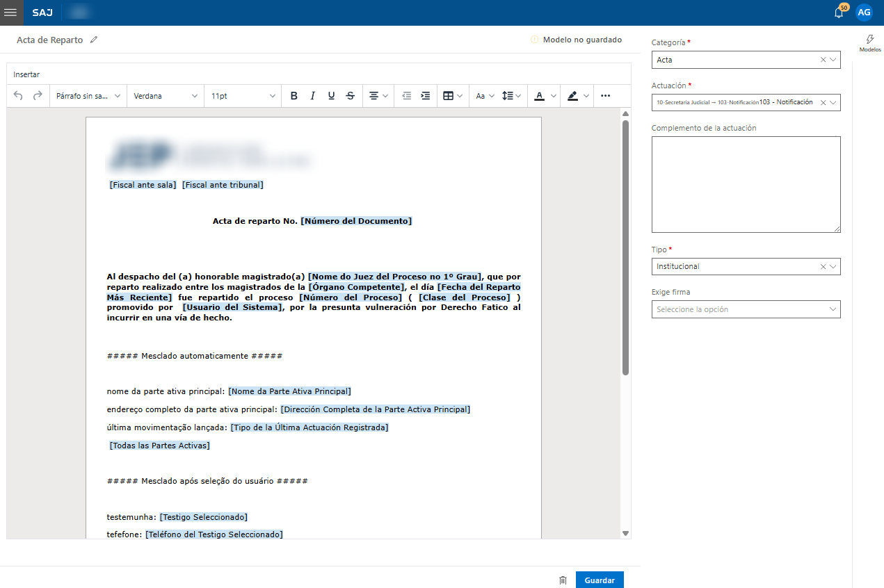Increase paragraph indent
Screen dimensions: 884x588
point(426,96)
